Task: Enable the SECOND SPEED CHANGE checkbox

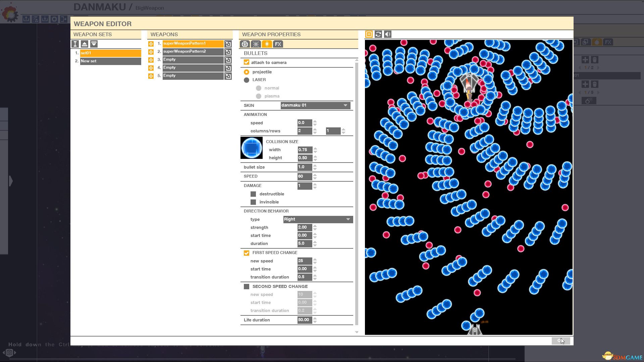Action: point(247,286)
